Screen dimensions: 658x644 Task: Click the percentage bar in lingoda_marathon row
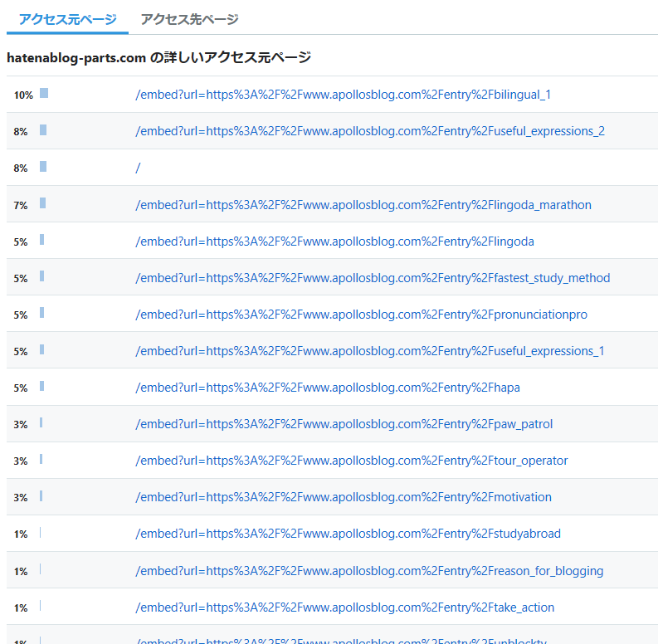tap(43, 202)
